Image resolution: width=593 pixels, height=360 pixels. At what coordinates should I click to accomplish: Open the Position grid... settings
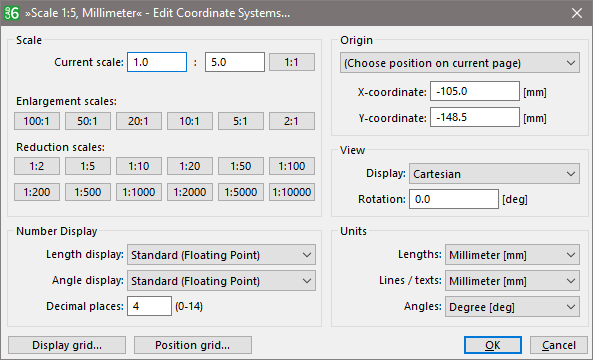tap(192, 345)
